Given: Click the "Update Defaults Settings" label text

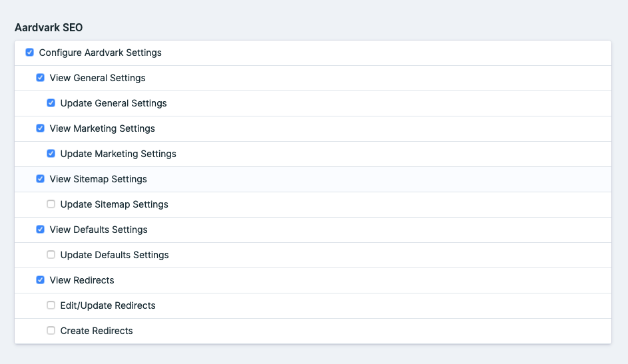Looking at the screenshot, I should pyautogui.click(x=115, y=255).
